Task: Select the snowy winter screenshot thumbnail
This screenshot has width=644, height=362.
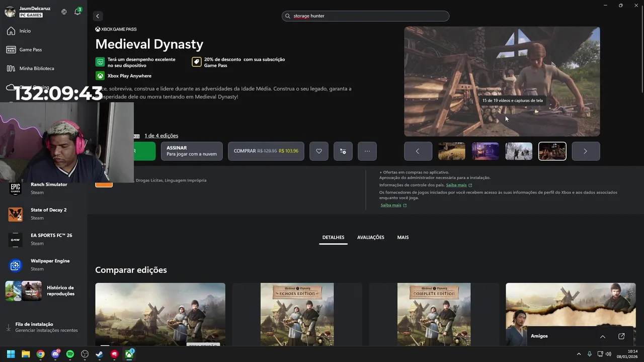Action: (519, 151)
